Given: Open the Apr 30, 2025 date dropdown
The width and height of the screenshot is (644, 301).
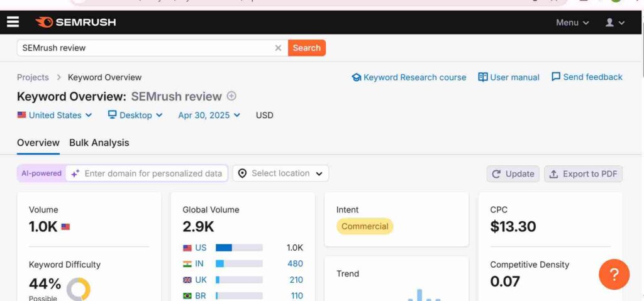Looking at the screenshot, I should (209, 116).
